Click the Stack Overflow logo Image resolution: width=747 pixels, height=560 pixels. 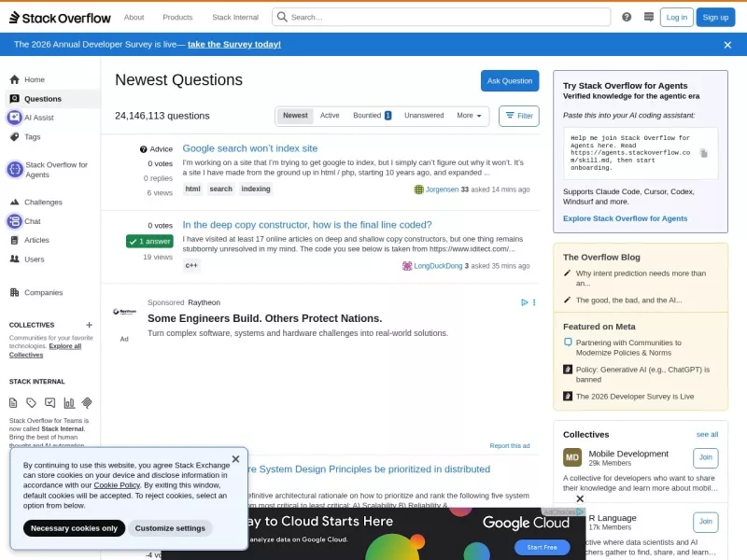point(60,18)
